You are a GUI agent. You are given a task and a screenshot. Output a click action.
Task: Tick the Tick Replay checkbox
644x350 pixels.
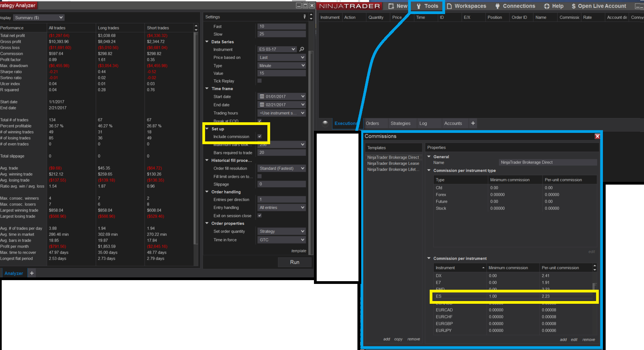pyautogui.click(x=260, y=81)
